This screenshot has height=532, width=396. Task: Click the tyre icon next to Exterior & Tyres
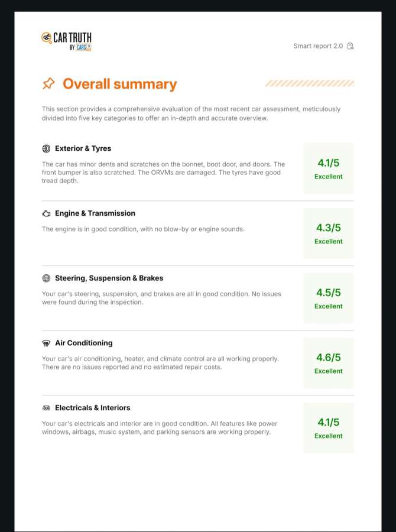[x=46, y=148]
